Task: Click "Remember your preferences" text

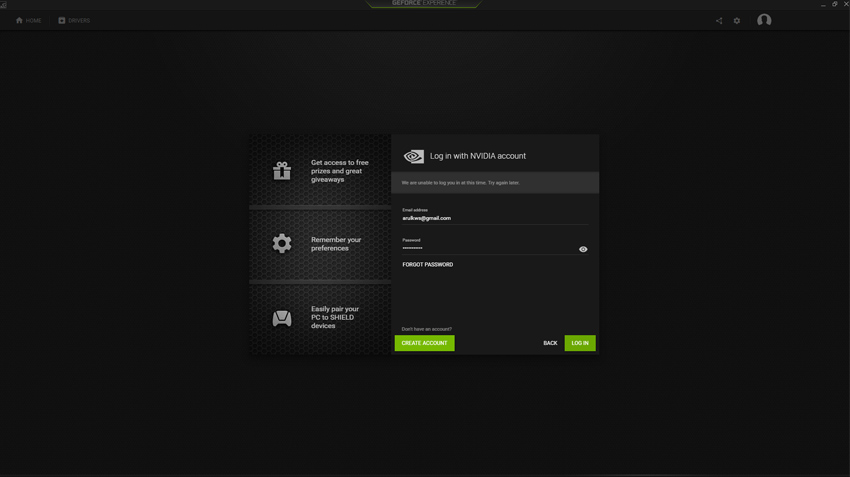Action: [336, 244]
